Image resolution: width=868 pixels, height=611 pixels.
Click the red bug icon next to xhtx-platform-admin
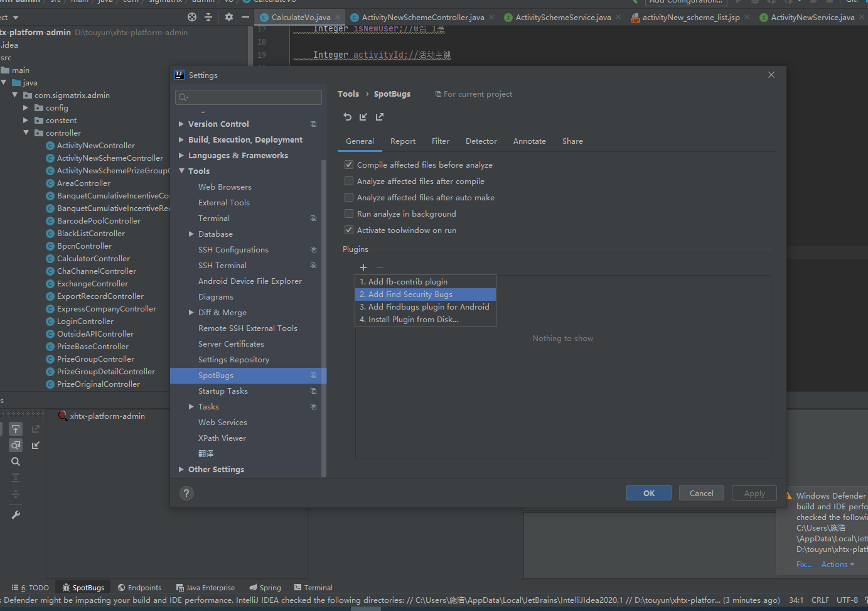click(63, 416)
